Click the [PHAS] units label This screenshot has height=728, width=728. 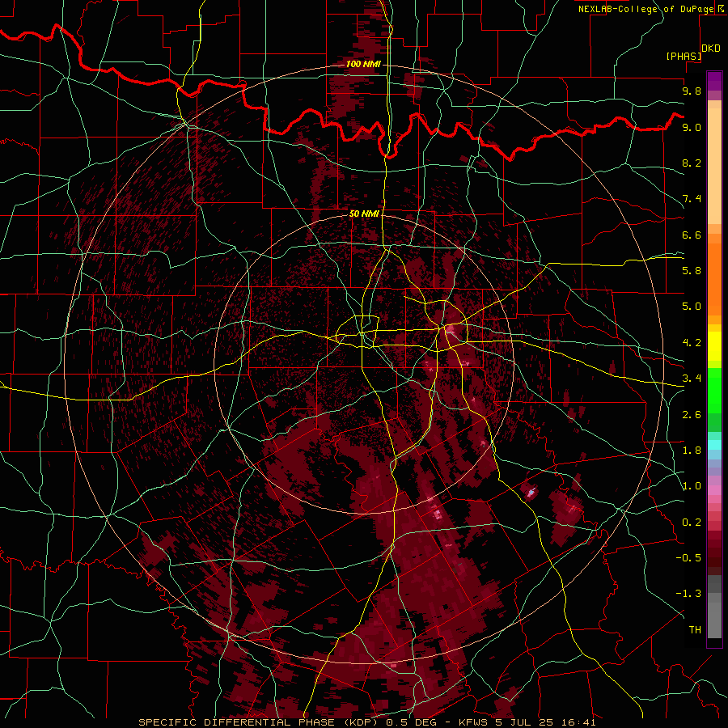coord(684,57)
